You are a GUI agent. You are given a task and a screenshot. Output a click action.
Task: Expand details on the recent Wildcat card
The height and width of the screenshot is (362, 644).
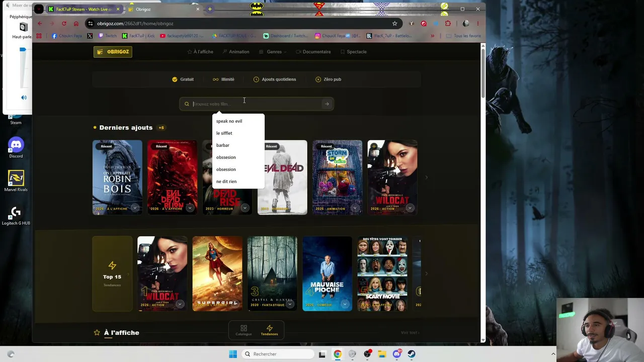click(410, 208)
